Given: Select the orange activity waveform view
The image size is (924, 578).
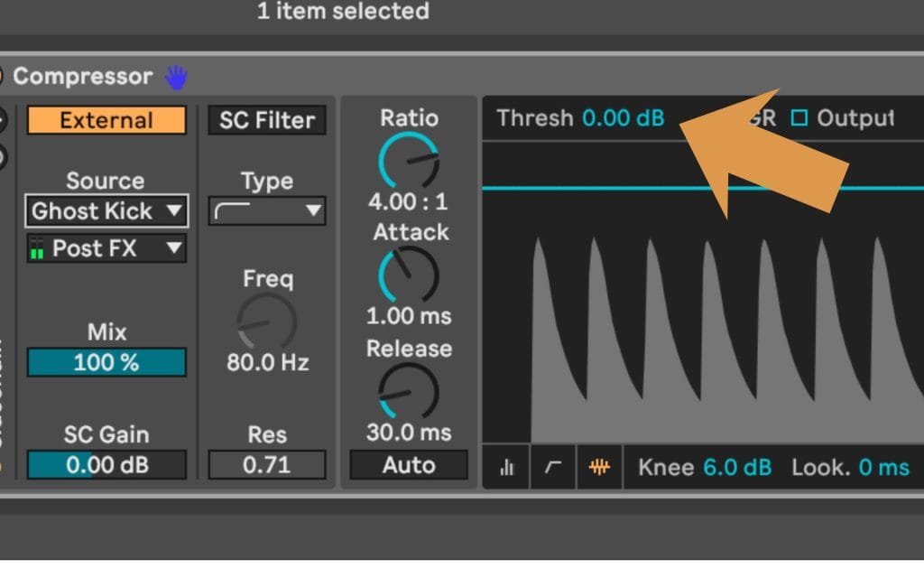Looking at the screenshot, I should [600, 467].
